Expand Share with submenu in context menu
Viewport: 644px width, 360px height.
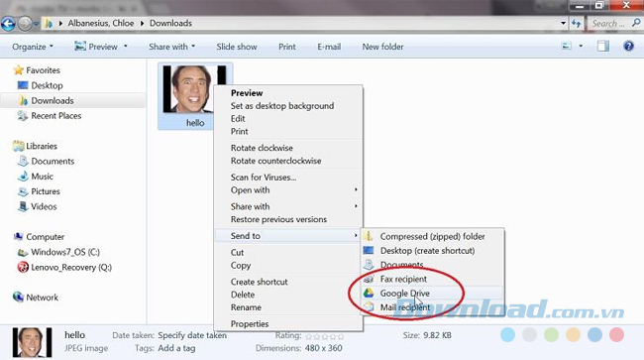356,206
